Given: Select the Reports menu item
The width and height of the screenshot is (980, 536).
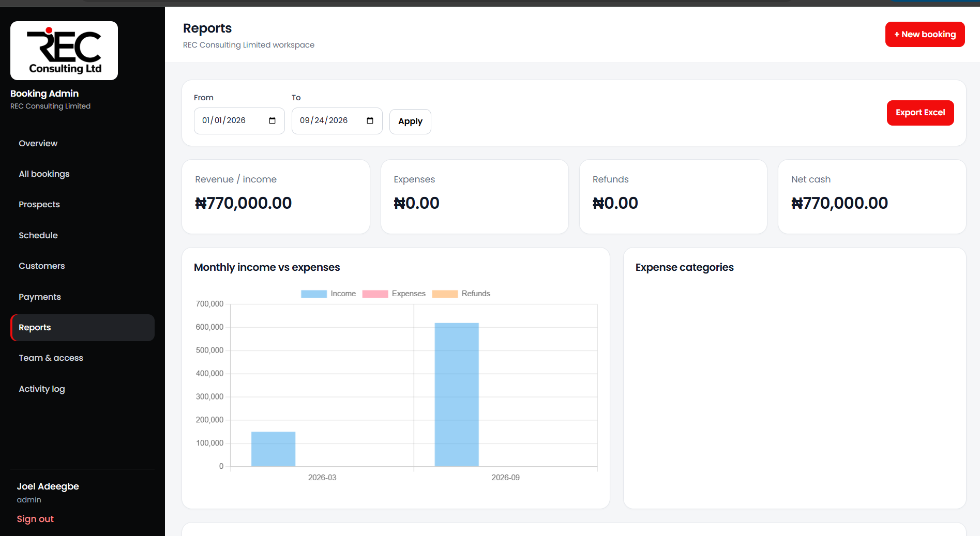Looking at the screenshot, I should click(82, 327).
